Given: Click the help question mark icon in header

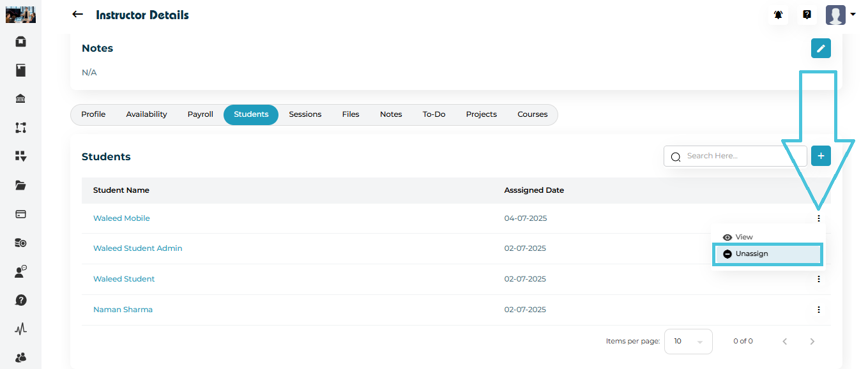Looking at the screenshot, I should (x=807, y=15).
